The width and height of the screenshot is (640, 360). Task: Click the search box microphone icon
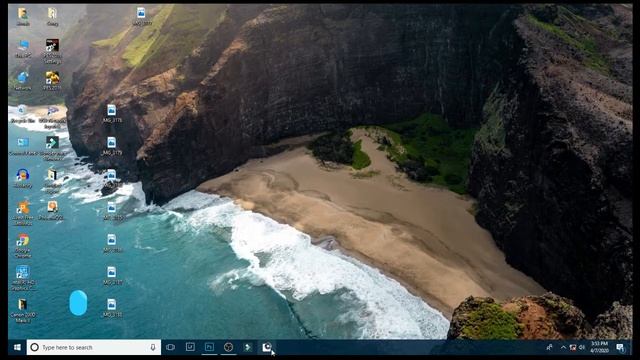pyautogui.click(x=153, y=347)
